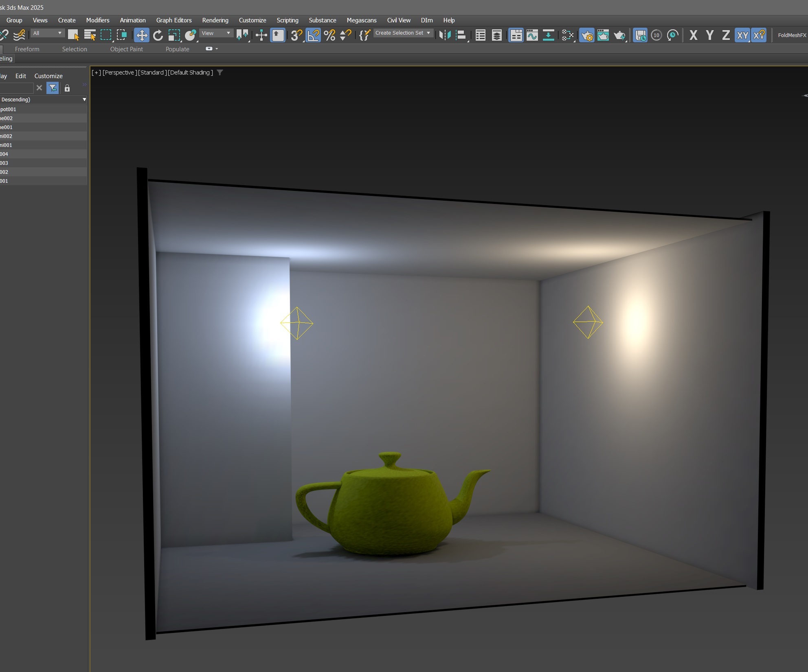Viewport: 808px width, 672px height.
Task: Switch to the Object Paint tab
Action: (126, 49)
